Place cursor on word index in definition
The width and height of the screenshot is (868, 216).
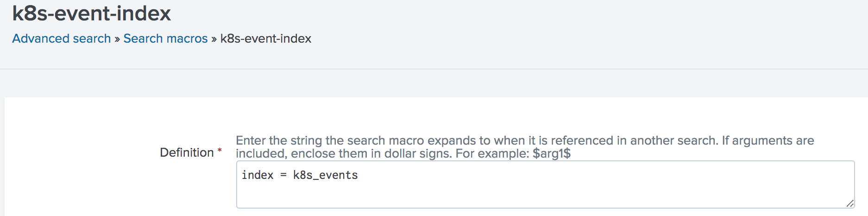tap(258, 175)
